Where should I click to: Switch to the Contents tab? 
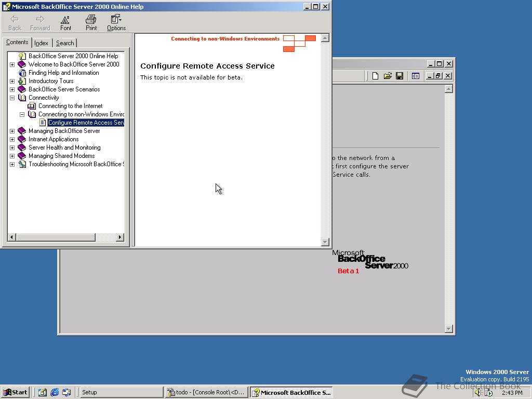(17, 42)
